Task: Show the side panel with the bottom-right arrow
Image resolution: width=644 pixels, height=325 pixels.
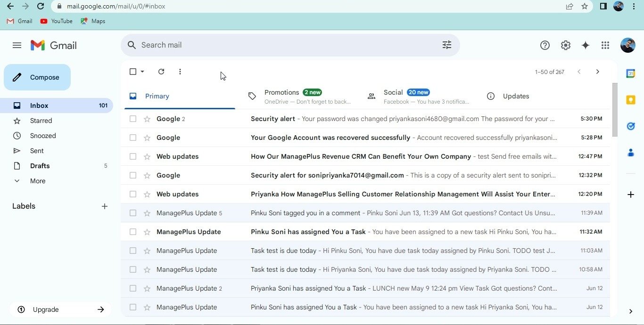Action: 631,311
